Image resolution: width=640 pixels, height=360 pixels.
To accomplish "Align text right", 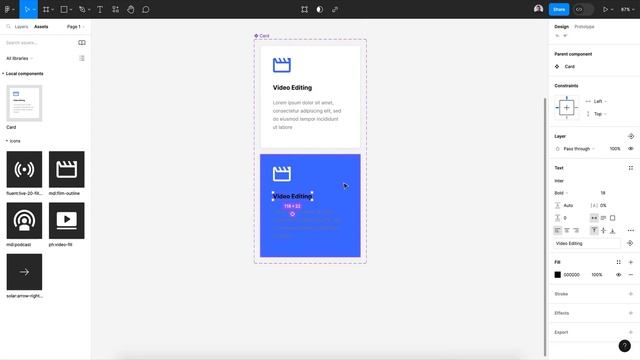I will coord(576,231).
